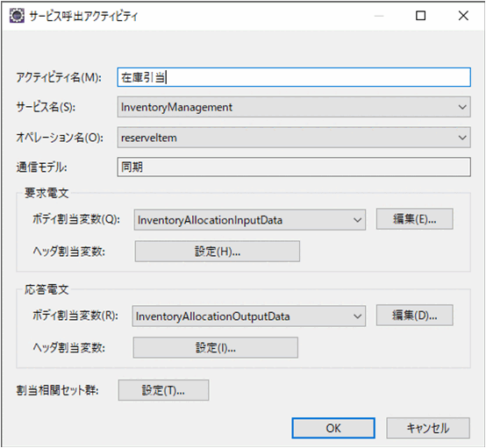Screen dimensions: 486x448
Task: Open the サービス名 dropdown showing InventoryManagement
Action: tap(294, 107)
